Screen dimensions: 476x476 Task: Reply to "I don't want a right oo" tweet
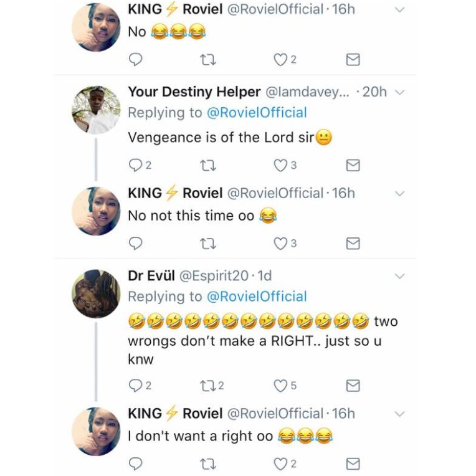[135, 464]
